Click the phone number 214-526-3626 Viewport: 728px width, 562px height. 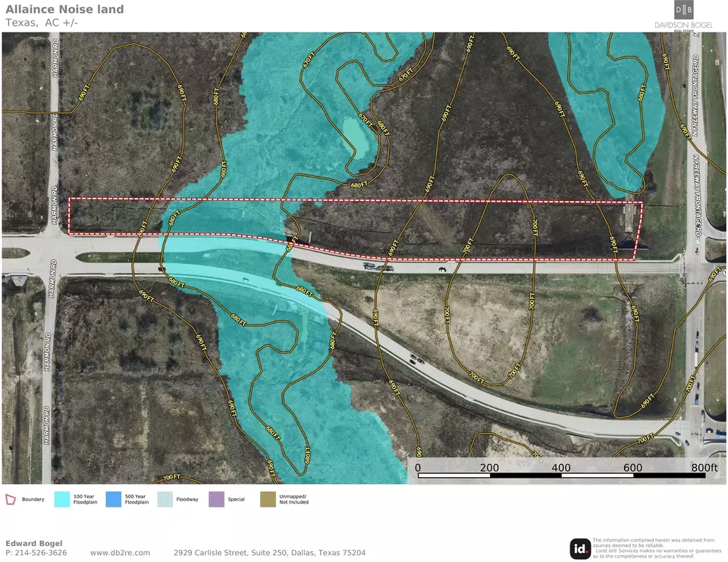click(41, 553)
